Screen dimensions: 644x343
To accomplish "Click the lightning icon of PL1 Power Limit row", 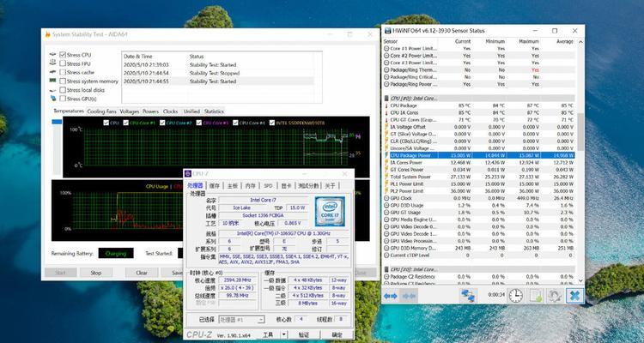I will click(386, 184).
